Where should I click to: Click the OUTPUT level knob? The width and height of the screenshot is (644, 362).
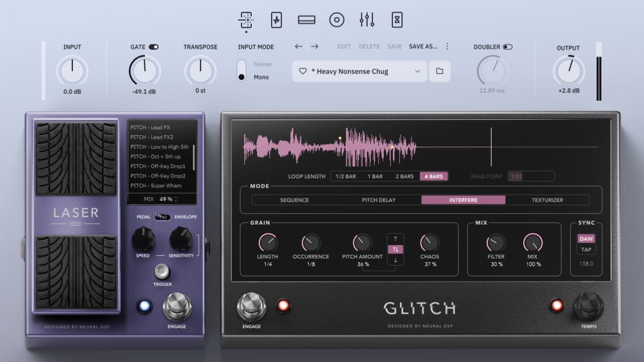coord(569,70)
